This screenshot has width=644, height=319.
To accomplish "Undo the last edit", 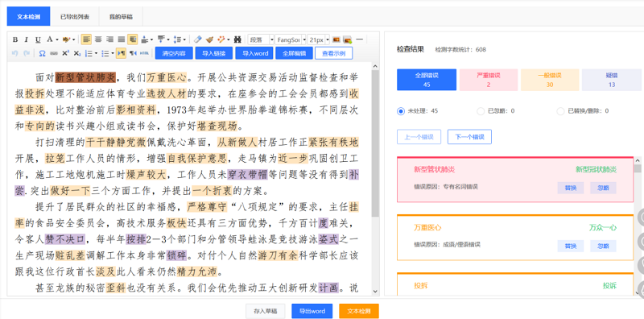I will (14, 53).
